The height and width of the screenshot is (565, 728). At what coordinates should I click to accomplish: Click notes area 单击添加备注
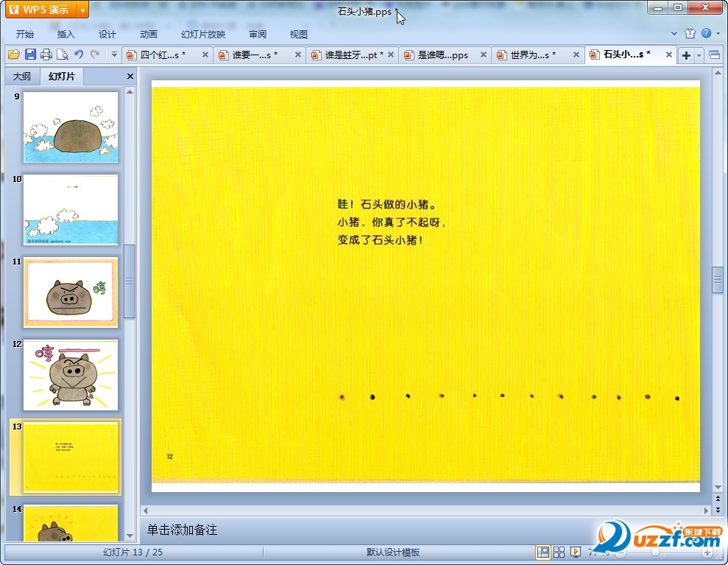(182, 530)
